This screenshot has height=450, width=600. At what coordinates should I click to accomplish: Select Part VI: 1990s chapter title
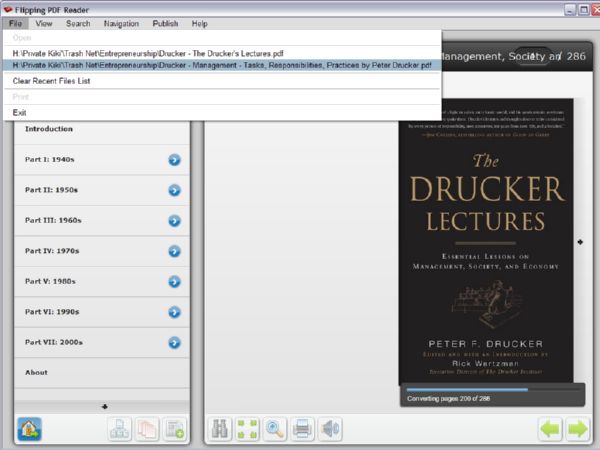(52, 312)
